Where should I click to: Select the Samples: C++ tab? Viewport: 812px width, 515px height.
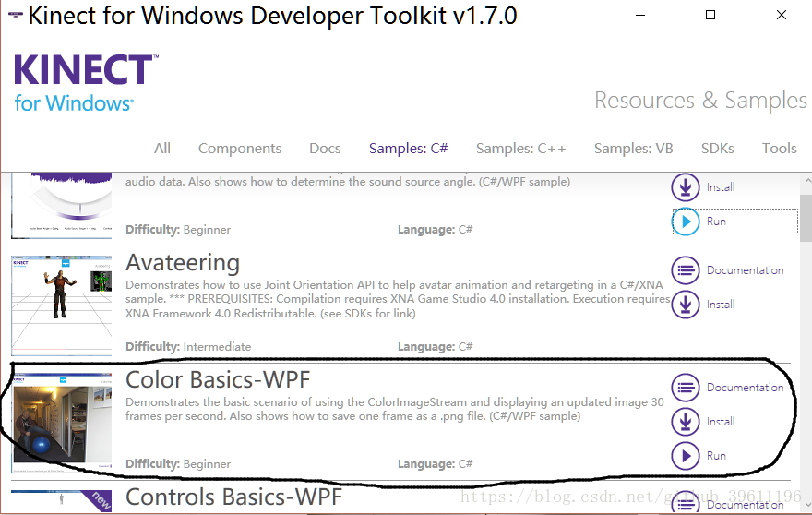pyautogui.click(x=520, y=149)
